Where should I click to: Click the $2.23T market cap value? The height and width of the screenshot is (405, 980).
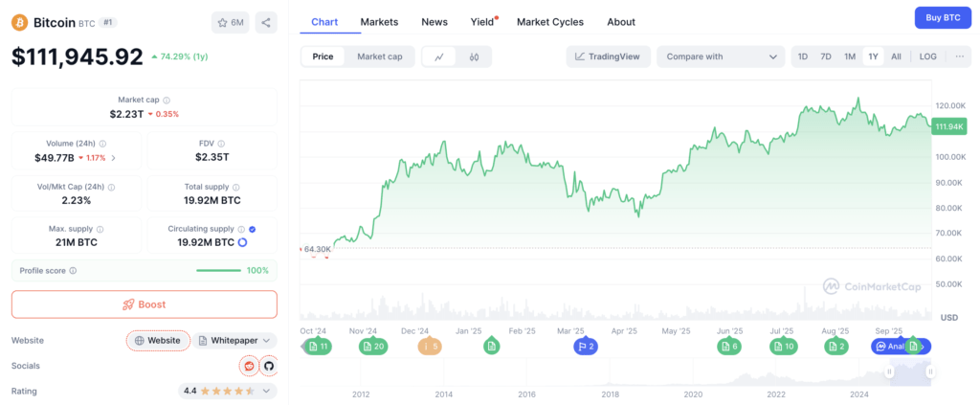coord(126,114)
